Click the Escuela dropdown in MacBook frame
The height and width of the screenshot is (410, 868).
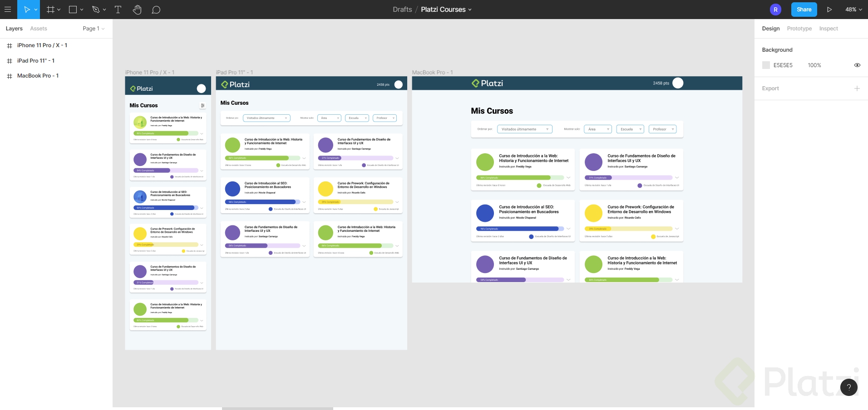630,129
